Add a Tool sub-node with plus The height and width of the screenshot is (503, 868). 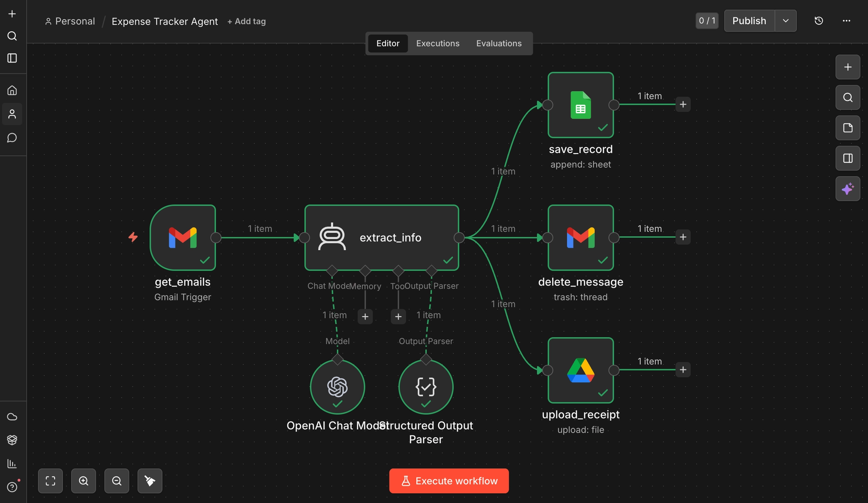(x=398, y=317)
